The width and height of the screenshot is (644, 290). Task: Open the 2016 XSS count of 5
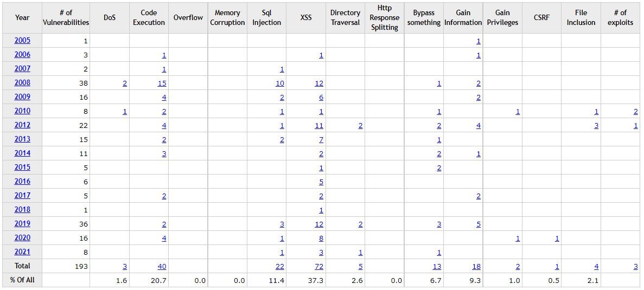click(321, 182)
